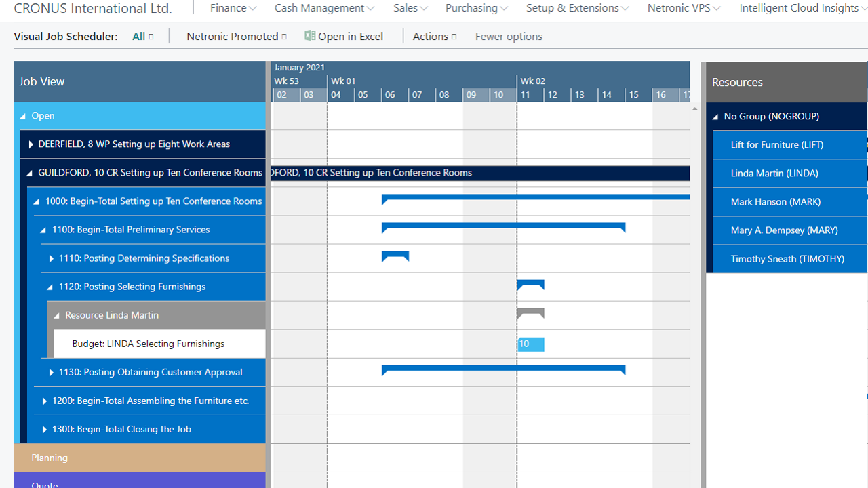Click the blue budget bar labeled 10

[x=530, y=344]
